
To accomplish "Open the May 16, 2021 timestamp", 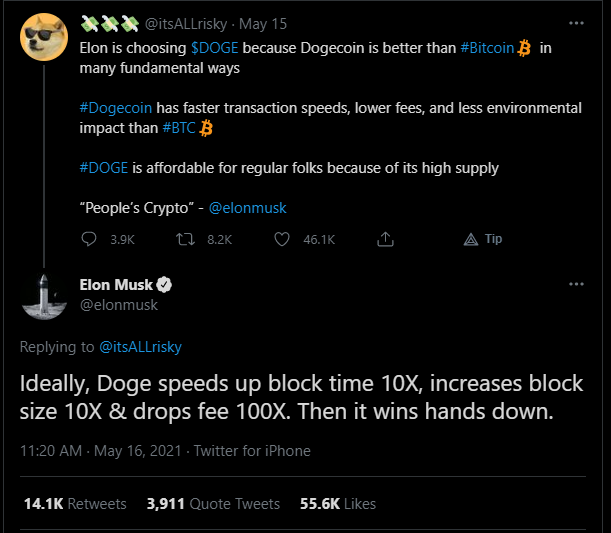I will [138, 451].
